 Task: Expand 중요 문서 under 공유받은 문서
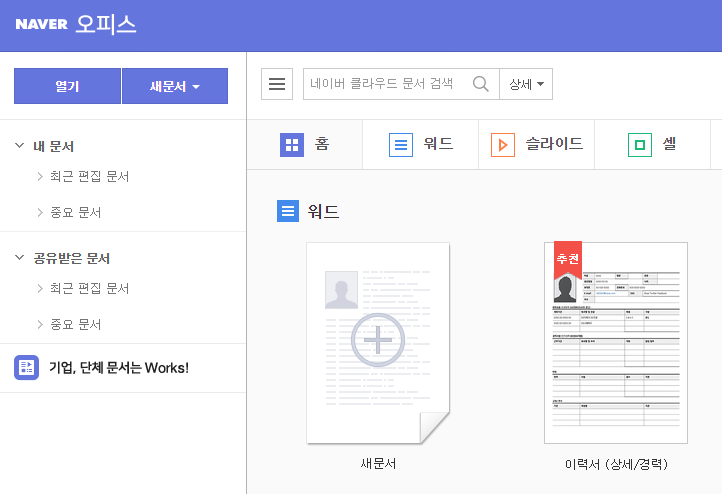click(x=40, y=324)
